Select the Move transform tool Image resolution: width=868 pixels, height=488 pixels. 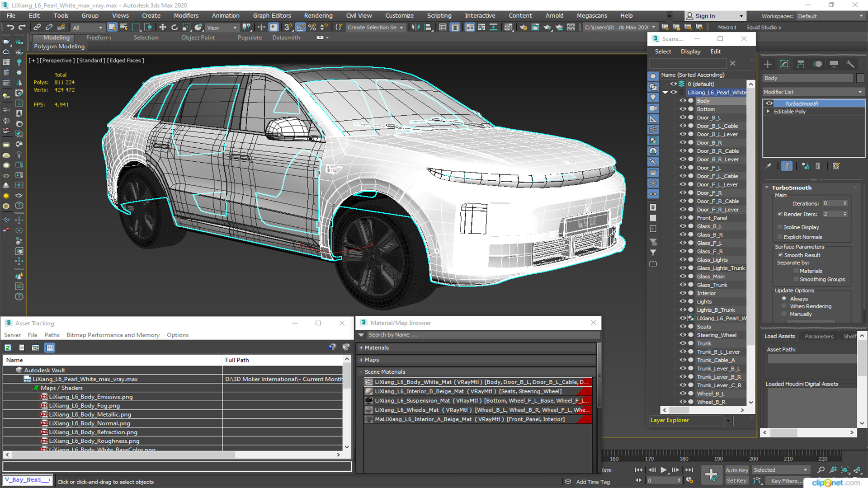(162, 28)
